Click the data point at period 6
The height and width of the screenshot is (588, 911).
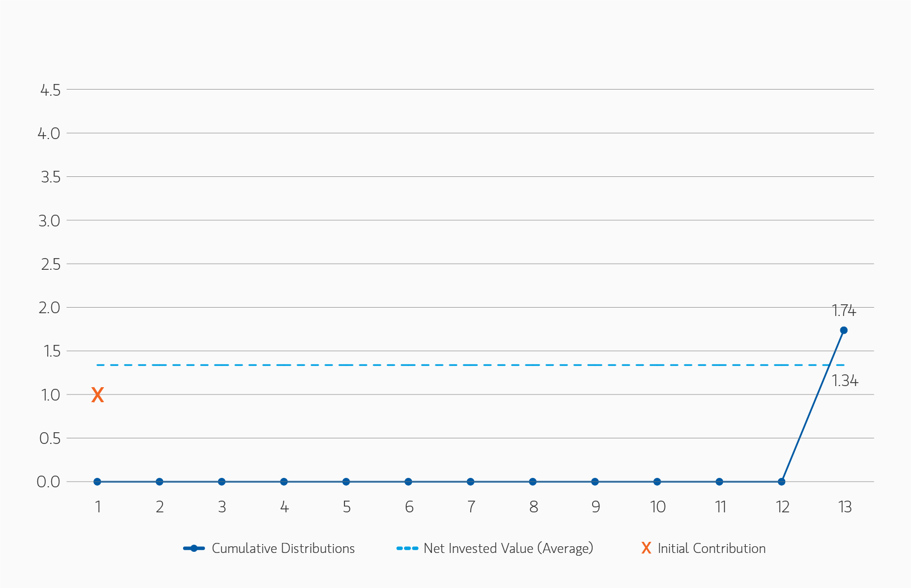coord(408,482)
